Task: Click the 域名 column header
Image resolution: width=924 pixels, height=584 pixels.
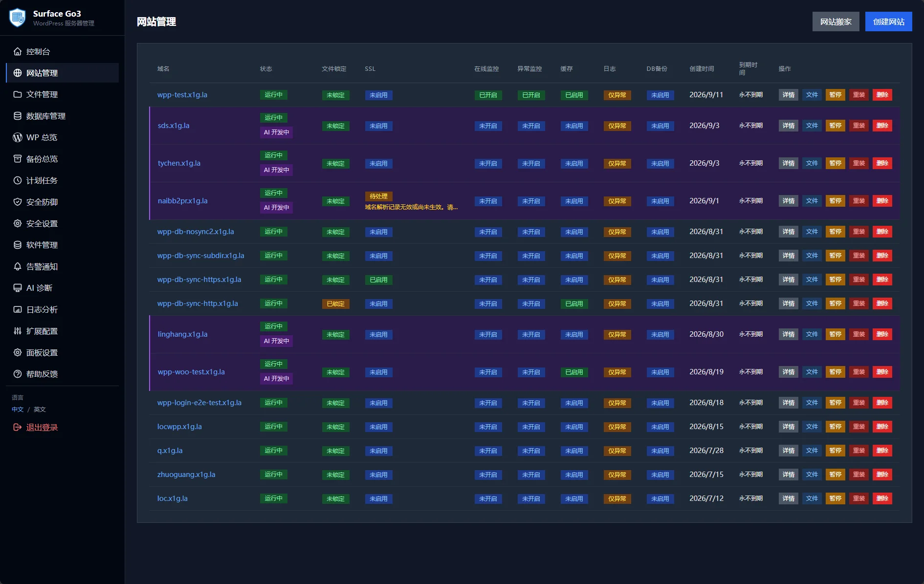Action: (x=163, y=69)
